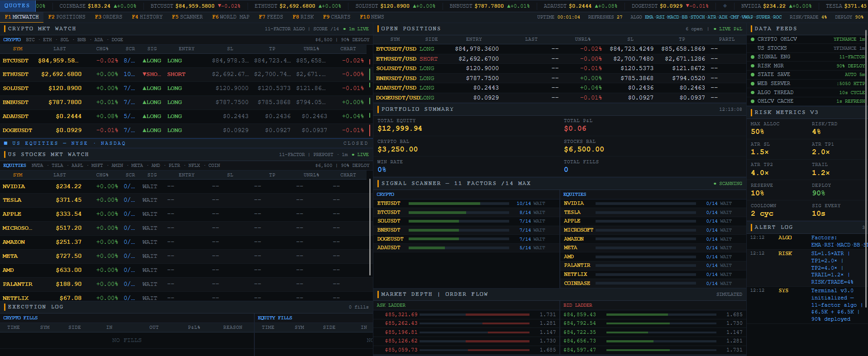This screenshot has width=868, height=356.
Task: Click the ask ladder depth bar at $85,321.69
Action: (x=475, y=314)
